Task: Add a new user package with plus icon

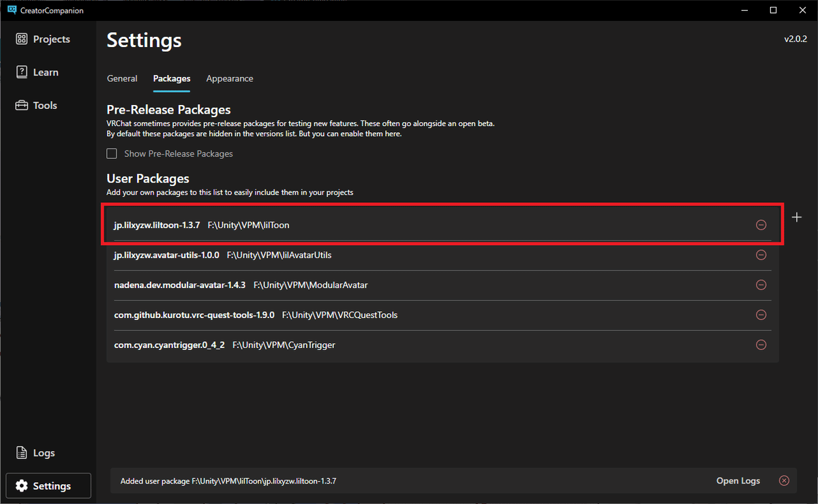Action: 797,217
